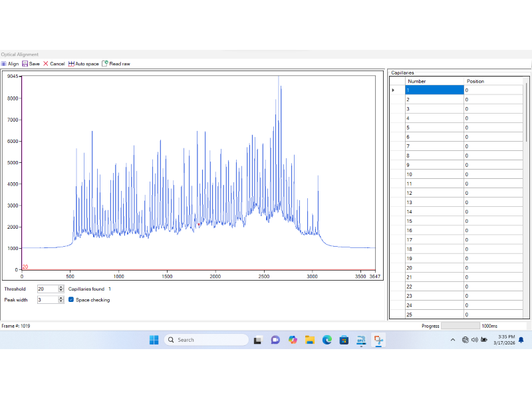This screenshot has width=532, height=399.
Task: Toggle the Space checking checkbox
Action: pos(71,300)
